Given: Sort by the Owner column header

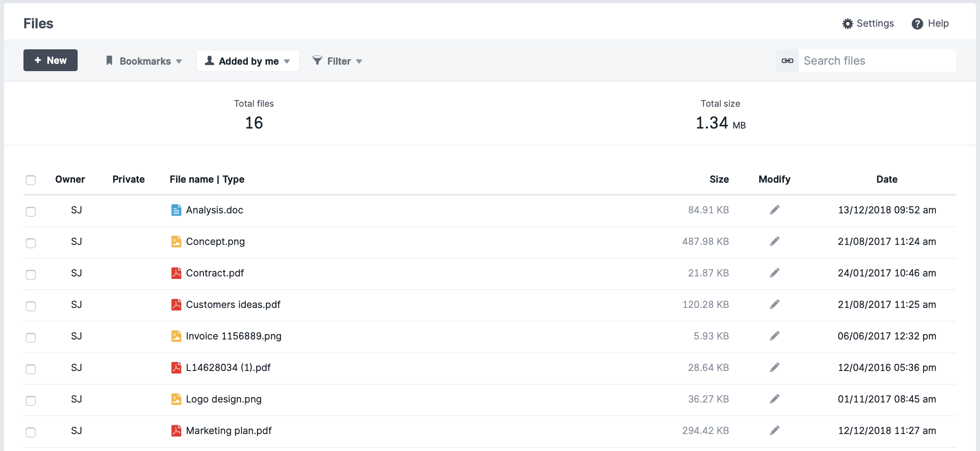Looking at the screenshot, I should pyautogui.click(x=70, y=179).
